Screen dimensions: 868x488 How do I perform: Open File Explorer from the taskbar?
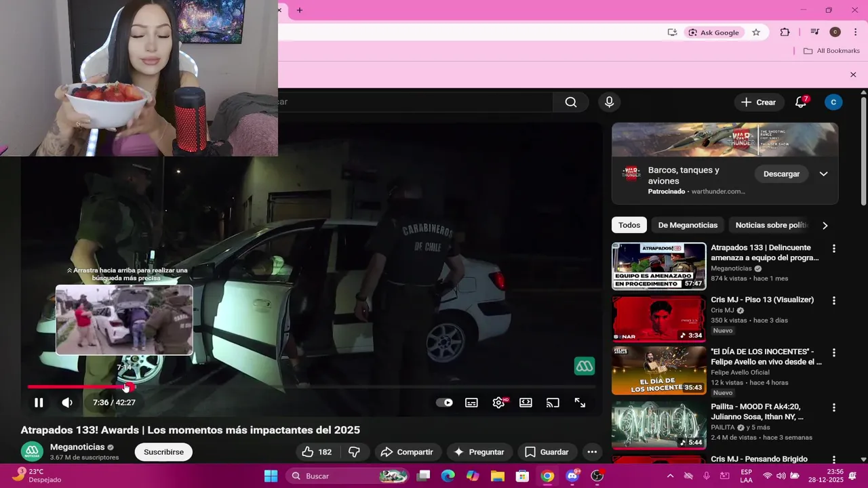(x=497, y=476)
